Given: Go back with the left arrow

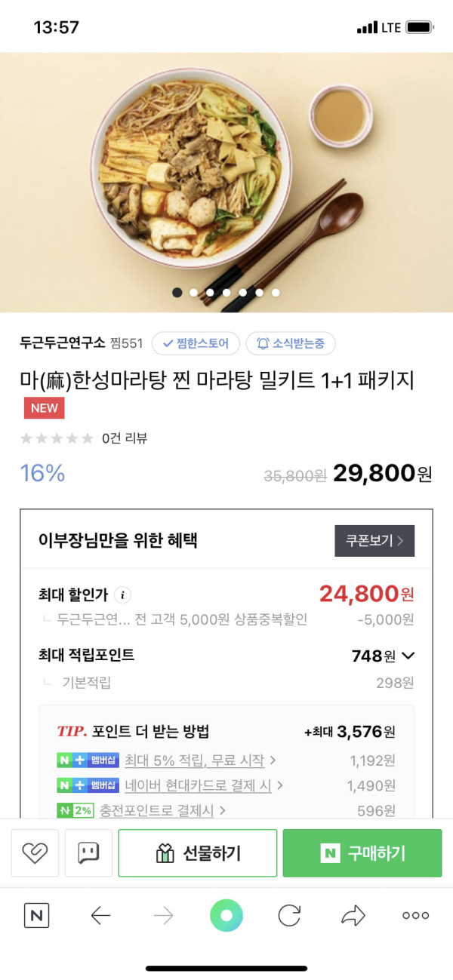Looking at the screenshot, I should point(100,916).
